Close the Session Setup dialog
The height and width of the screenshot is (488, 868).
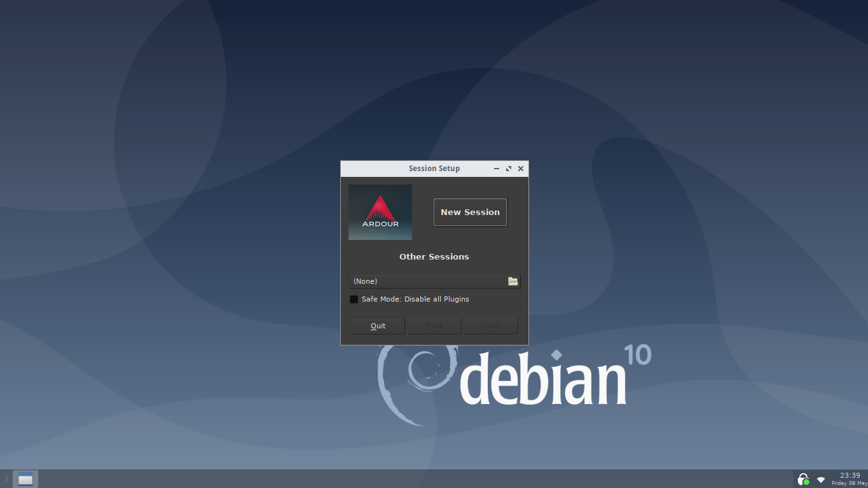pyautogui.click(x=521, y=169)
